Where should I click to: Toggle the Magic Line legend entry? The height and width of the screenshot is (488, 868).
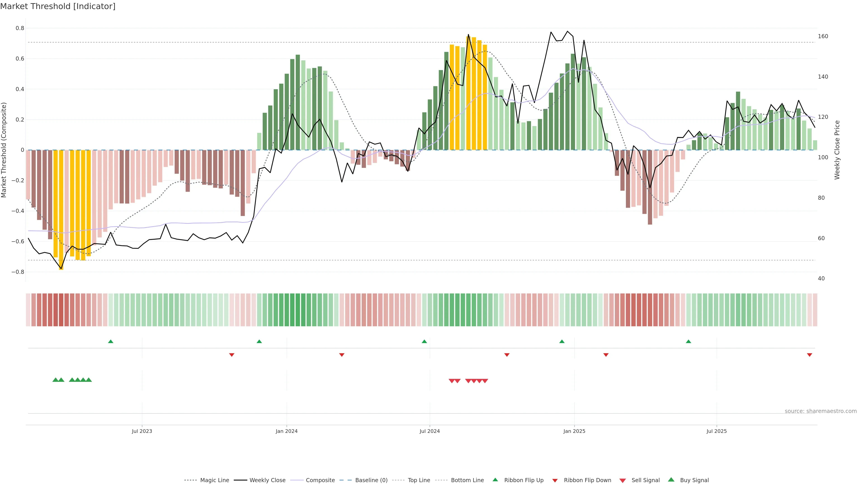pyautogui.click(x=214, y=480)
